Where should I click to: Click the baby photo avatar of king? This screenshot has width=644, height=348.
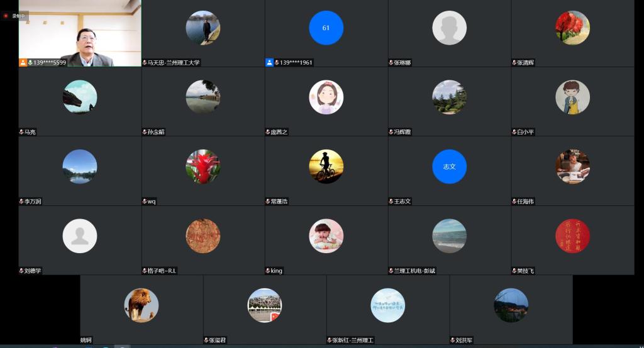(x=326, y=236)
